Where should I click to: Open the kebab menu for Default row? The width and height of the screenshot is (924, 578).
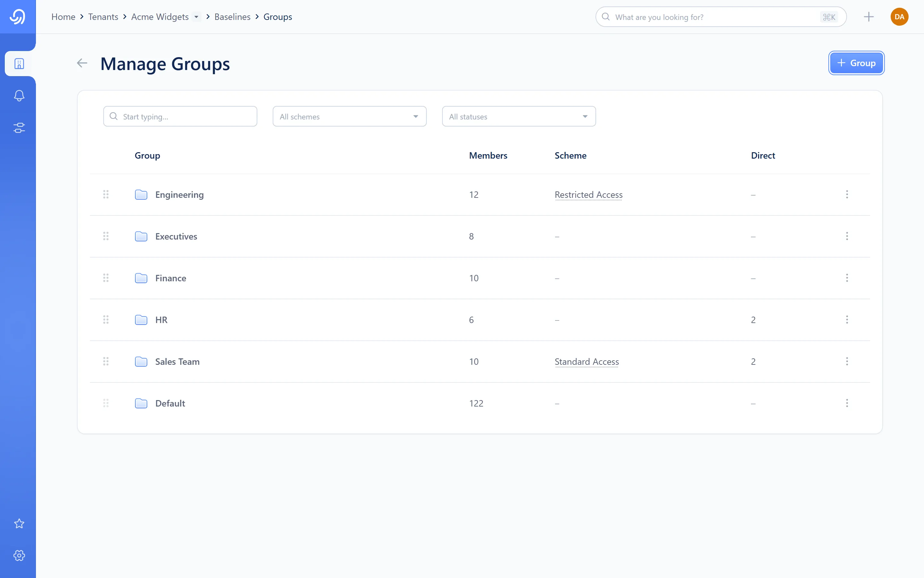(847, 403)
